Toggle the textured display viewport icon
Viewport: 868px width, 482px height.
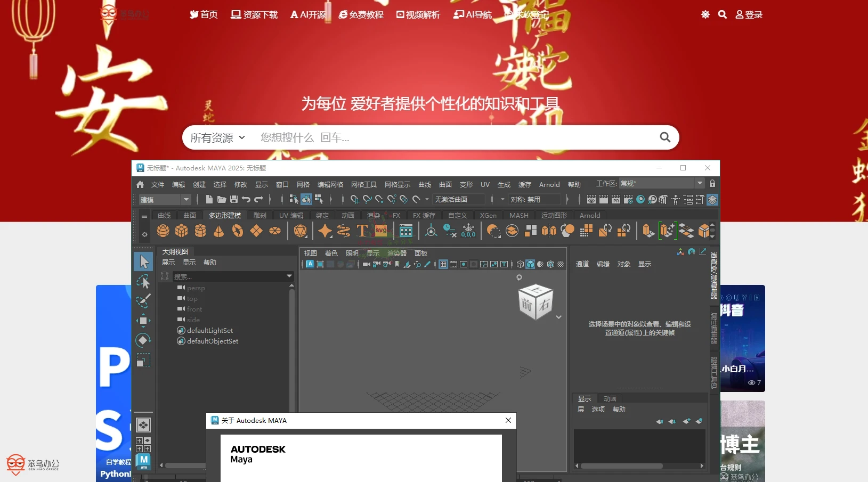click(561, 264)
